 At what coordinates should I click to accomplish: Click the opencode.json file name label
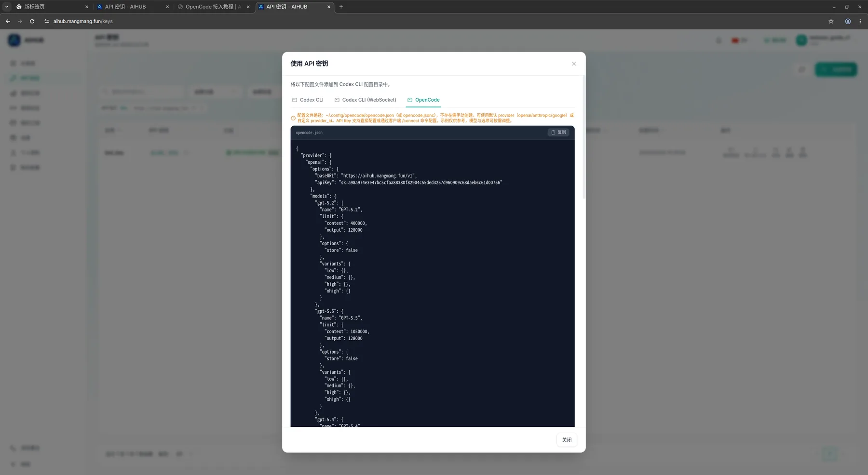click(x=309, y=132)
